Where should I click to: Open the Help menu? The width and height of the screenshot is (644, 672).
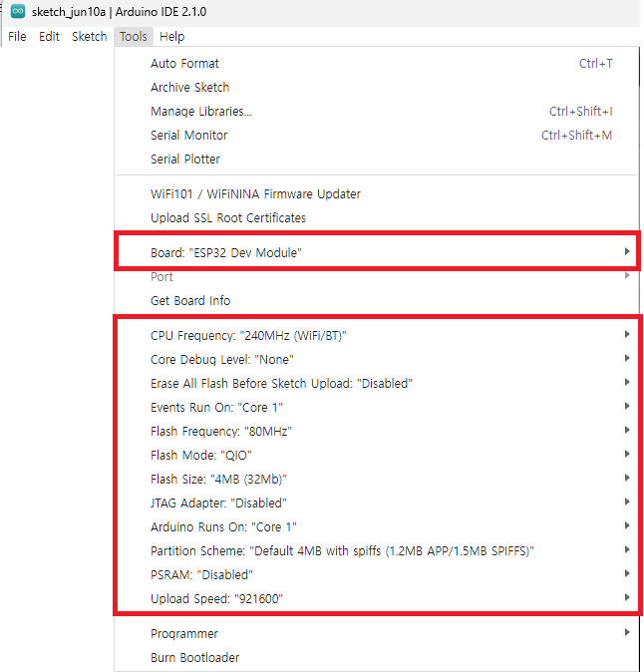pos(171,37)
